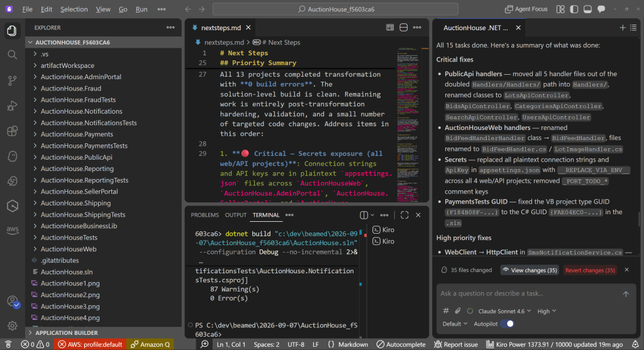This screenshot has width=644, height=350.
Task: Toggle primary side bar layout icon
Action: point(574,9)
